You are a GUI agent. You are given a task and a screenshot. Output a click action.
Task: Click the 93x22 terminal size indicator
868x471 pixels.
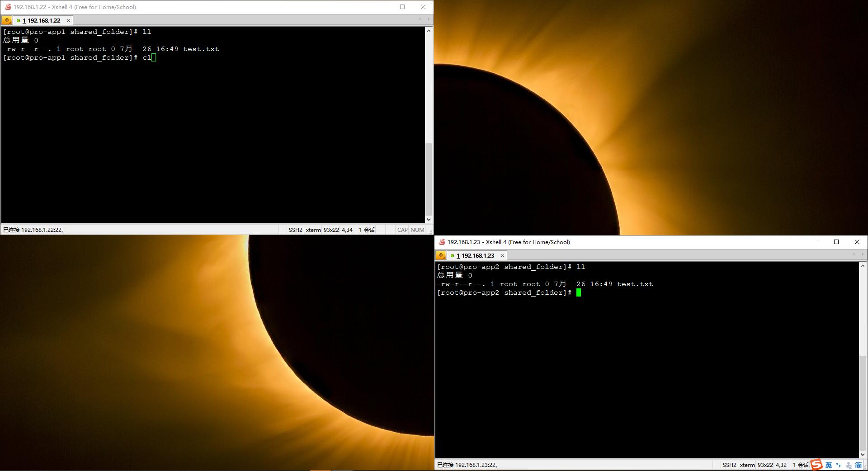[x=330, y=230]
